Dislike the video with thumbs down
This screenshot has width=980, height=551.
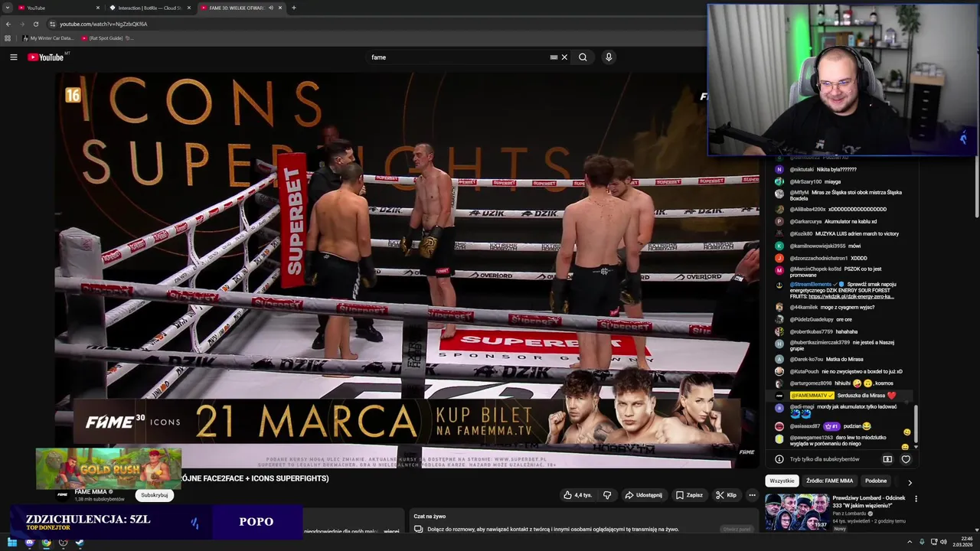607,495
